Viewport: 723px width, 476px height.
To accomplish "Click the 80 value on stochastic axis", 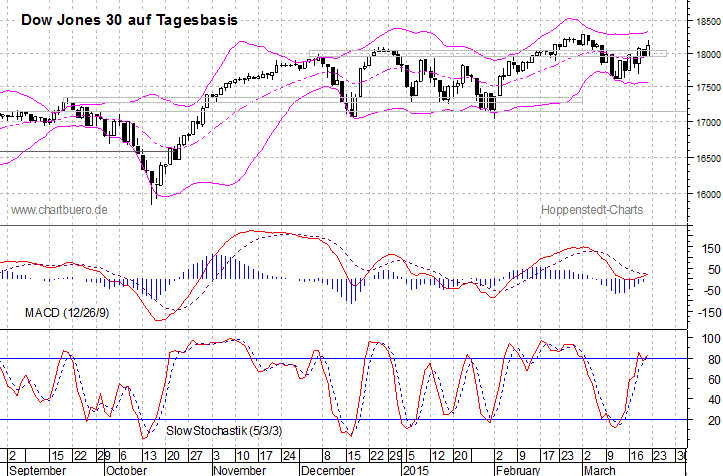I will click(714, 360).
